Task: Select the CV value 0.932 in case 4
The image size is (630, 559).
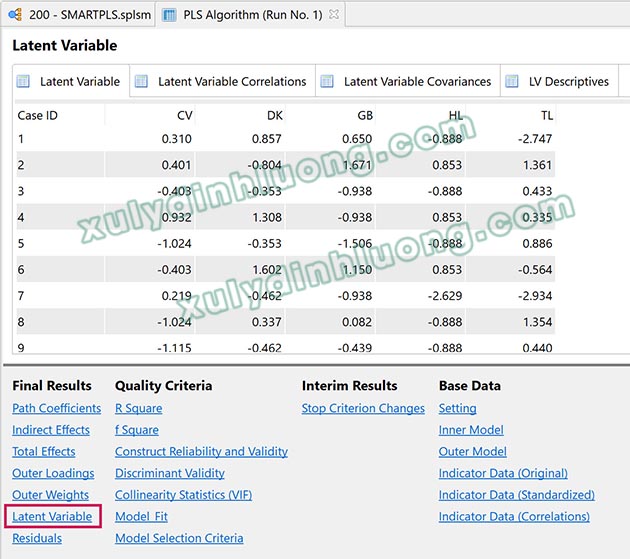Action: (x=176, y=217)
